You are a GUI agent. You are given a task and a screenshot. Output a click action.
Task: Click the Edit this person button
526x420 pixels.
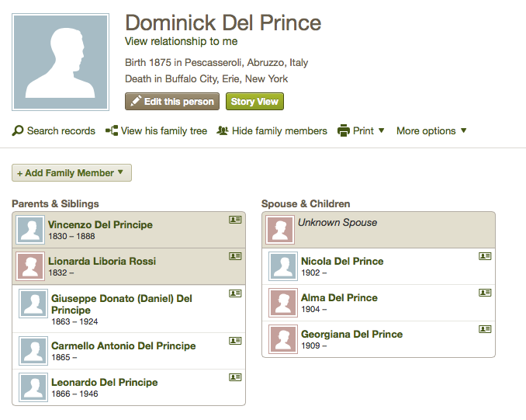click(172, 102)
